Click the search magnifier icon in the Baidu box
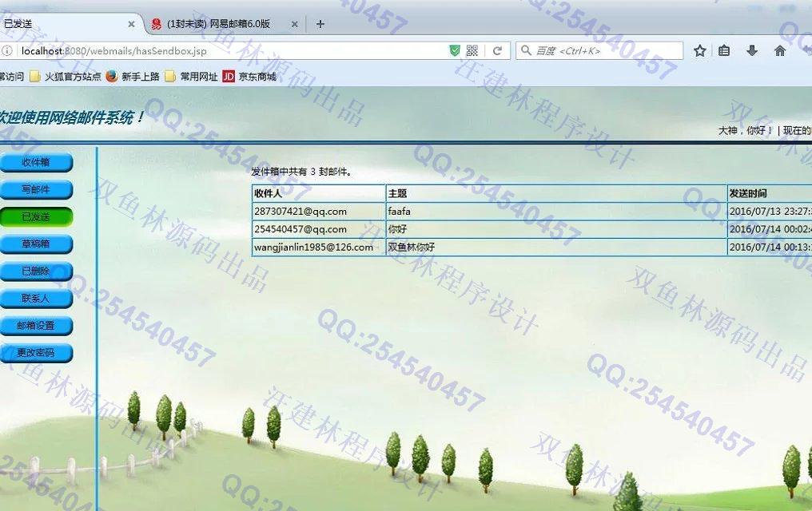The width and height of the screenshot is (812, 511). [x=526, y=50]
